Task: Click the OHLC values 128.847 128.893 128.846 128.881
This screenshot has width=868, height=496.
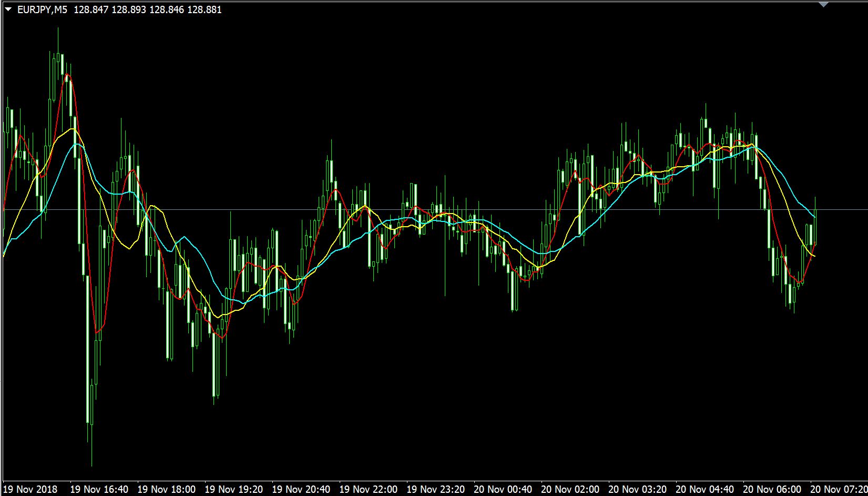Action: pyautogui.click(x=148, y=9)
